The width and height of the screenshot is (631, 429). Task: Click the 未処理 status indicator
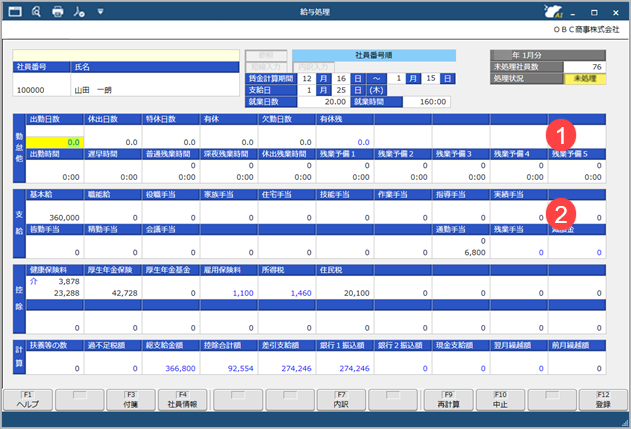point(585,78)
